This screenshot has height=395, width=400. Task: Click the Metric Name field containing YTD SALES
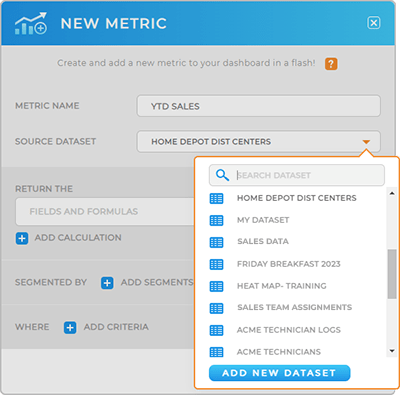point(258,106)
